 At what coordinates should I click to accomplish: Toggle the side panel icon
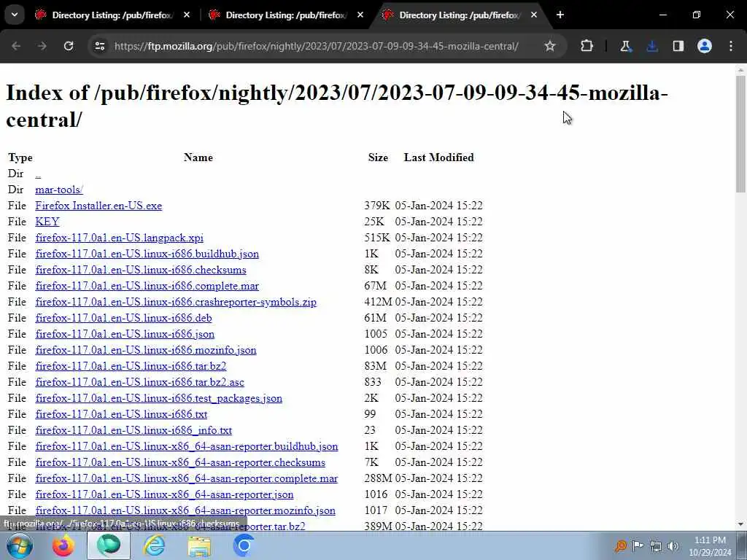click(x=678, y=46)
